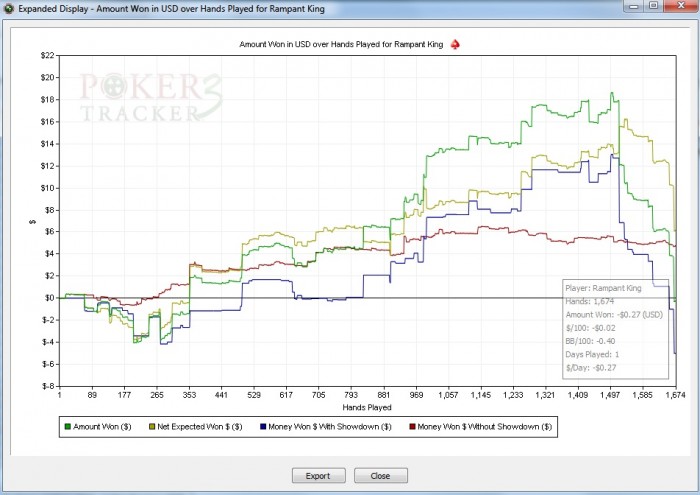Image resolution: width=700 pixels, height=495 pixels.
Task: Minimize the Expanded Display window
Action: click(635, 6)
